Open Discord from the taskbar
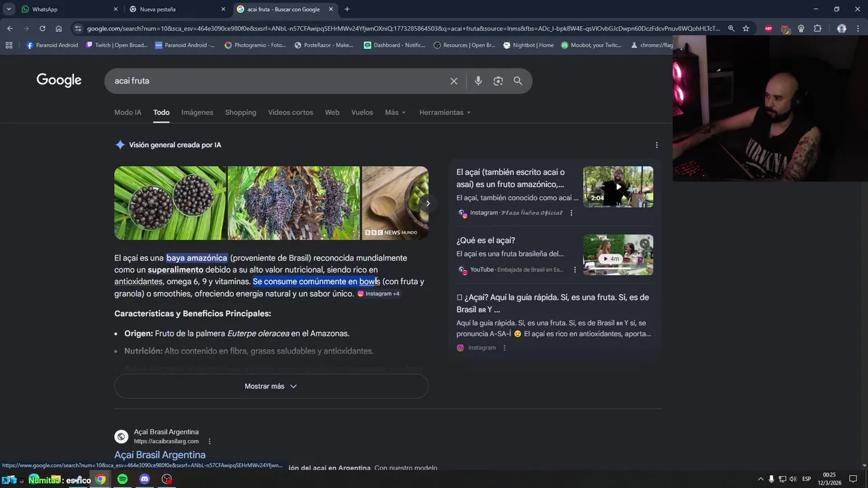The width and height of the screenshot is (868, 488). click(144, 479)
